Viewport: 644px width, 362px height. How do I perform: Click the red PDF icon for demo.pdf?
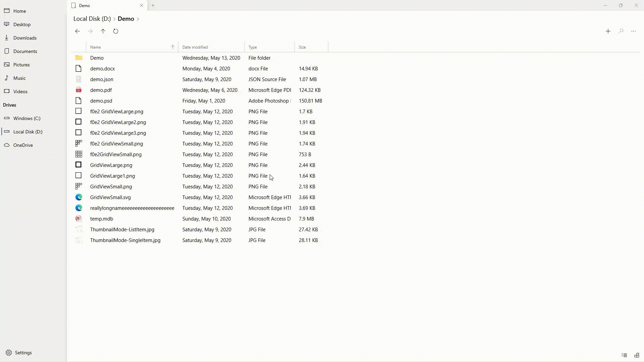click(x=78, y=90)
